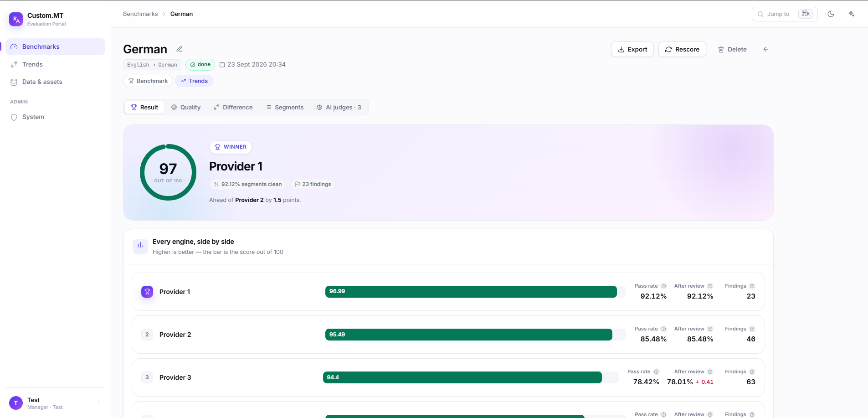The width and height of the screenshot is (868, 418).
Task: Click the After review help icon for Provider 1
Action: (710, 286)
